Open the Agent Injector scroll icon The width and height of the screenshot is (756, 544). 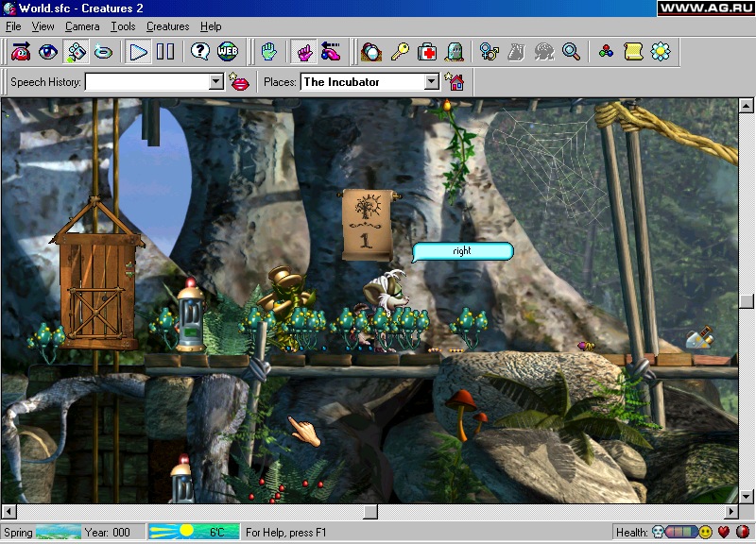[632, 51]
